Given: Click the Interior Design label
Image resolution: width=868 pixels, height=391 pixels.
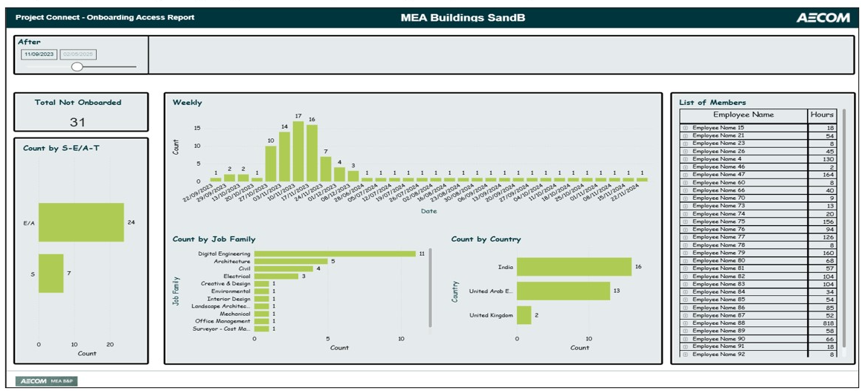Looking at the screenshot, I should point(228,299).
